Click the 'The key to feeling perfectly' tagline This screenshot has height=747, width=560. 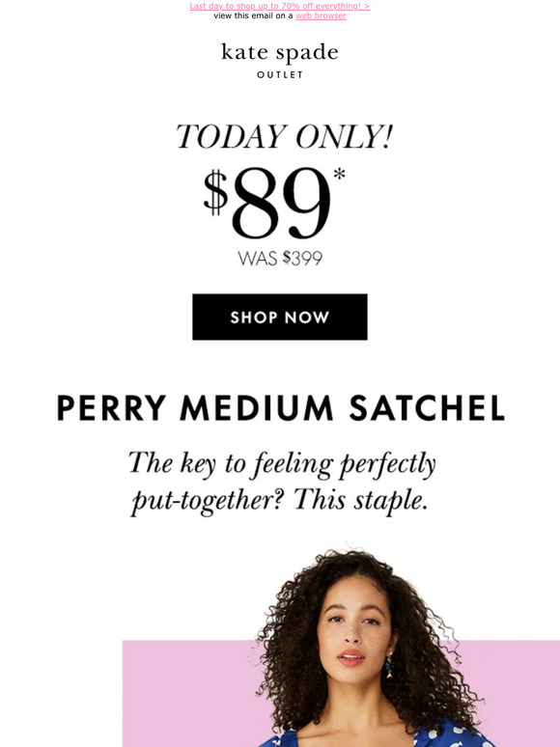click(x=282, y=464)
